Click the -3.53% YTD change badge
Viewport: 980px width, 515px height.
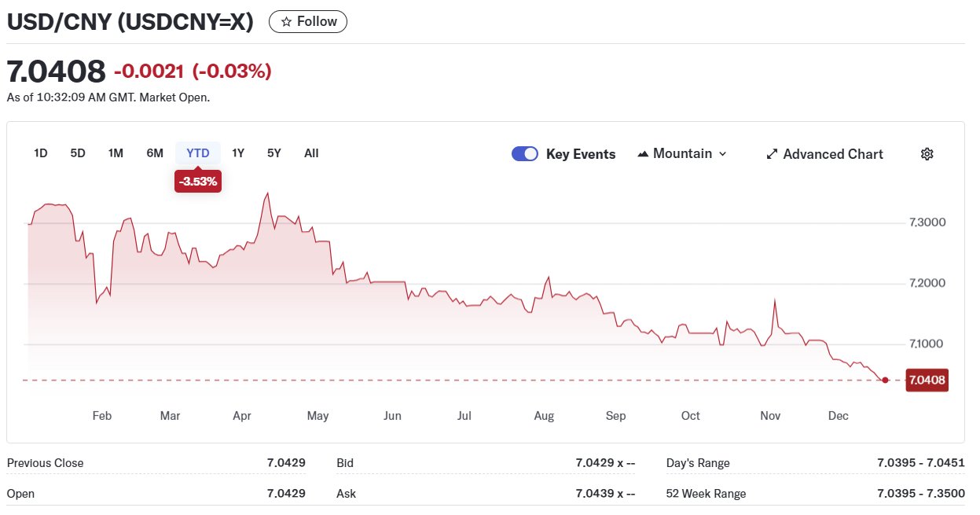pos(198,182)
